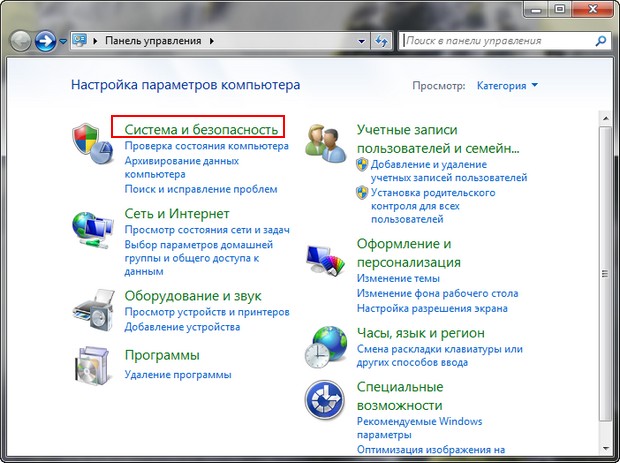This screenshot has width=620, height=463.
Task: Open "Настройка разрешения экрана" link
Action: click(x=432, y=308)
